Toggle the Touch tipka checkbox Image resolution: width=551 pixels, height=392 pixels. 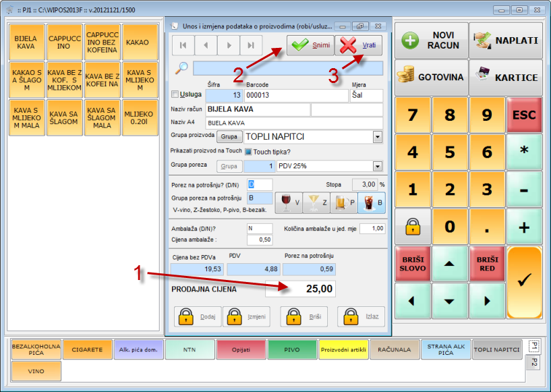(x=248, y=152)
